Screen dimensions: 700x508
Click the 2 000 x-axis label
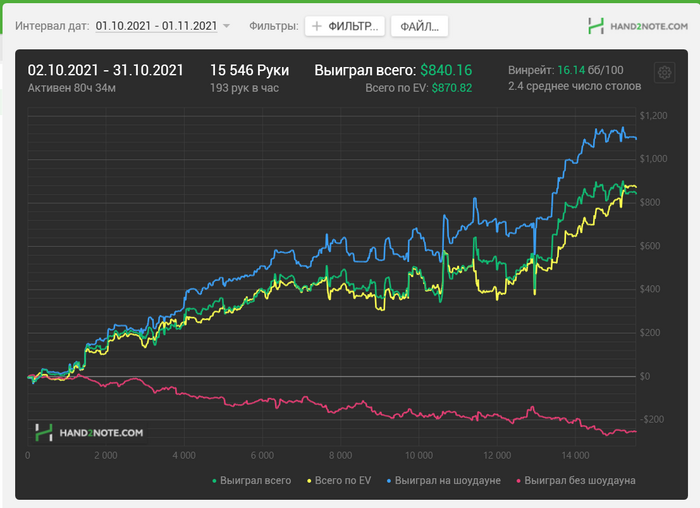(x=106, y=456)
